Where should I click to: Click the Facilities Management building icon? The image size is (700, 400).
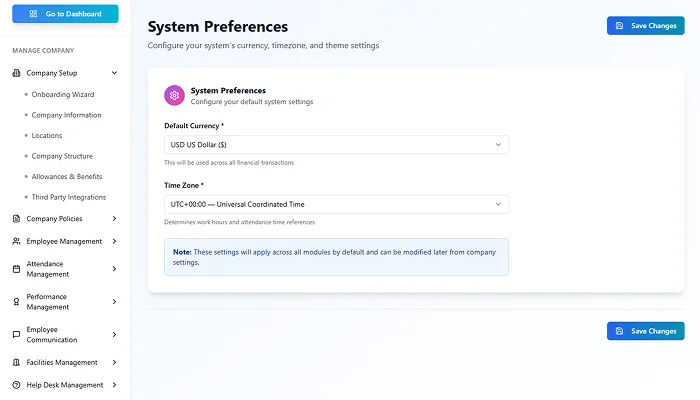pos(16,363)
